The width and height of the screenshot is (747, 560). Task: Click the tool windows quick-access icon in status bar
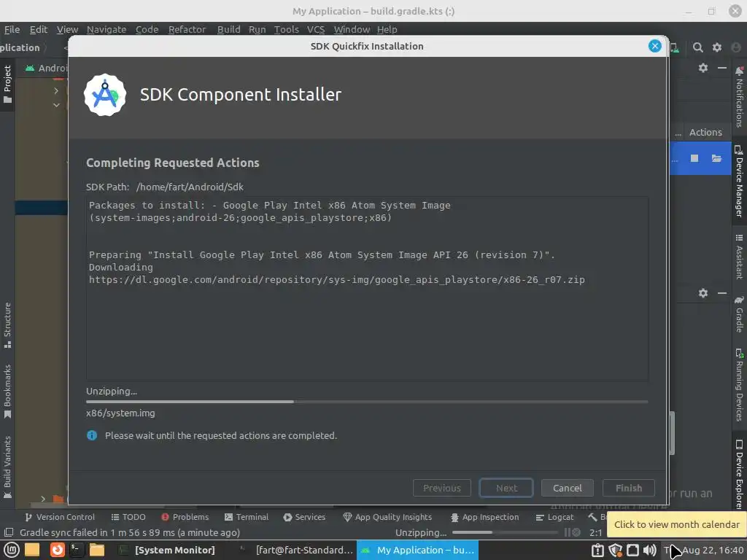(8, 532)
